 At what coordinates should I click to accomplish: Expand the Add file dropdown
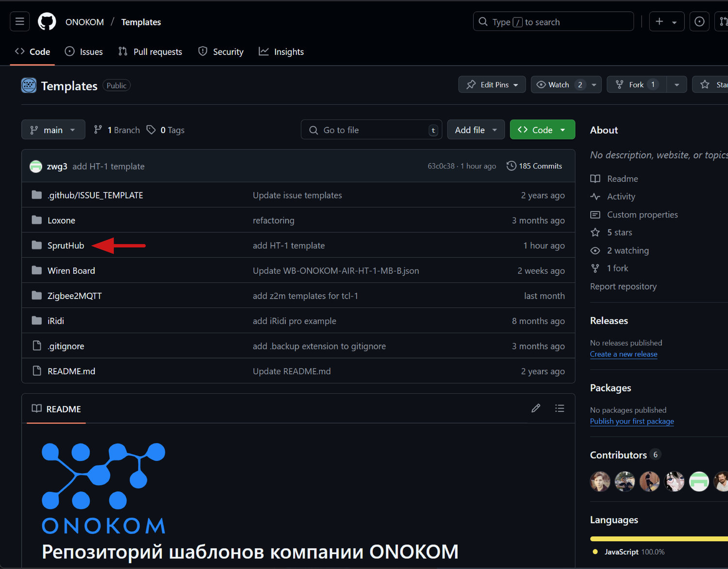pyautogui.click(x=476, y=130)
